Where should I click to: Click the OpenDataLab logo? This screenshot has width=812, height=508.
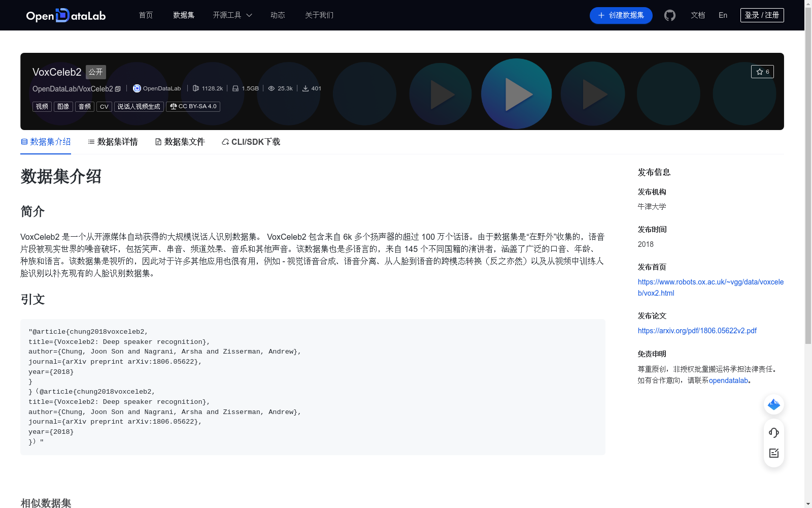(66, 15)
